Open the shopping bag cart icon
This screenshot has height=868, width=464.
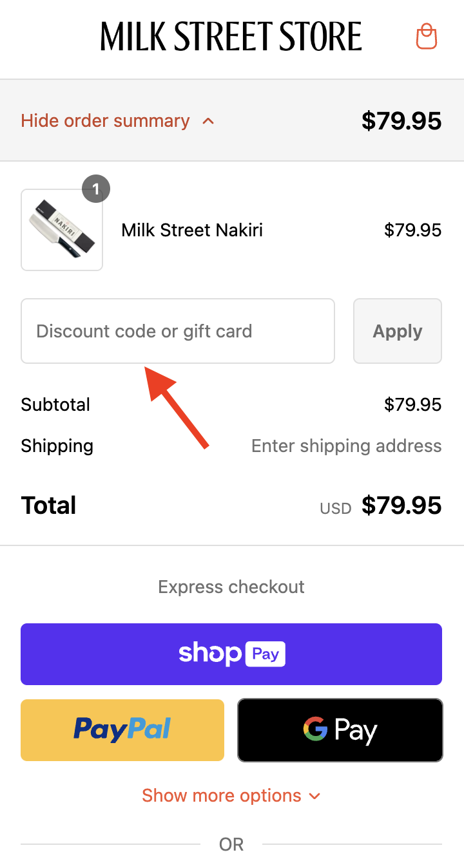[427, 36]
